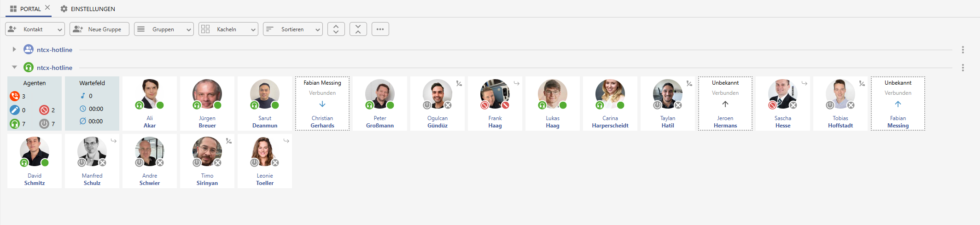Expand the collapsed first ntcx-hotline group
Viewport: 980px width, 225px height.
click(14, 49)
